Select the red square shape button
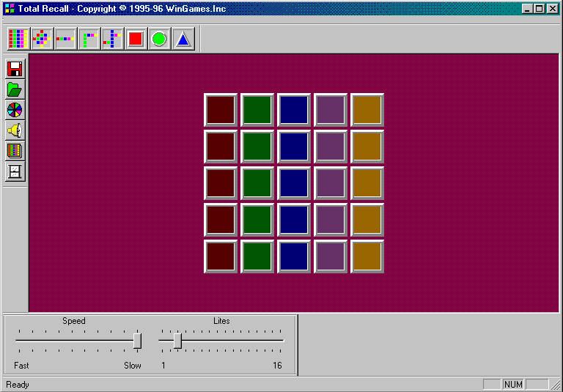The height and width of the screenshot is (392, 563). point(136,38)
